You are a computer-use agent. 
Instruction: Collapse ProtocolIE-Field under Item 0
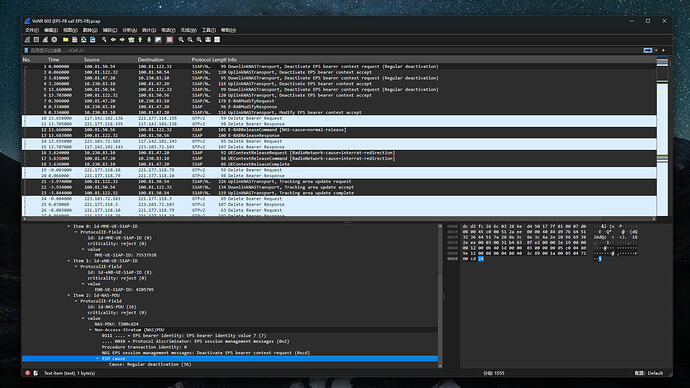pyautogui.click(x=76, y=232)
